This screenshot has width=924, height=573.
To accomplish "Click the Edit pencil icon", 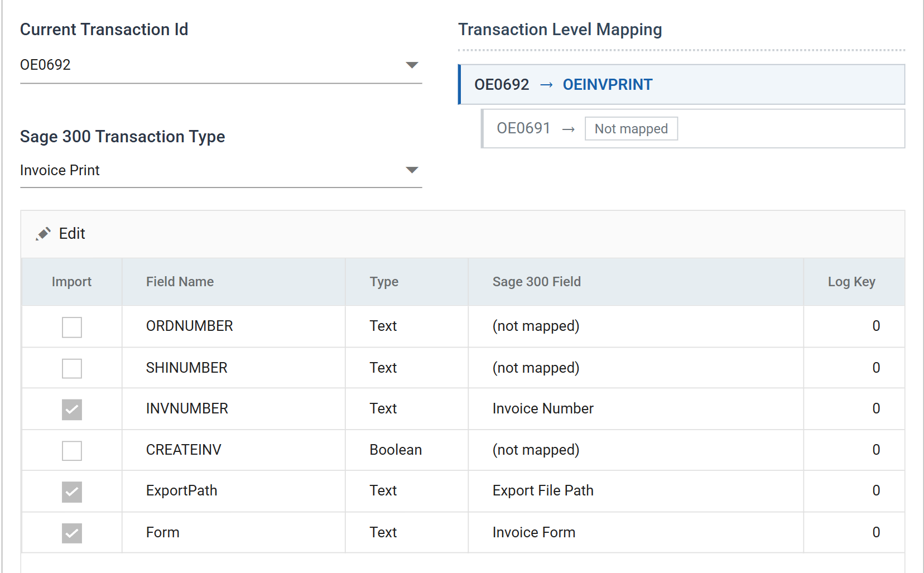I will pyautogui.click(x=43, y=234).
